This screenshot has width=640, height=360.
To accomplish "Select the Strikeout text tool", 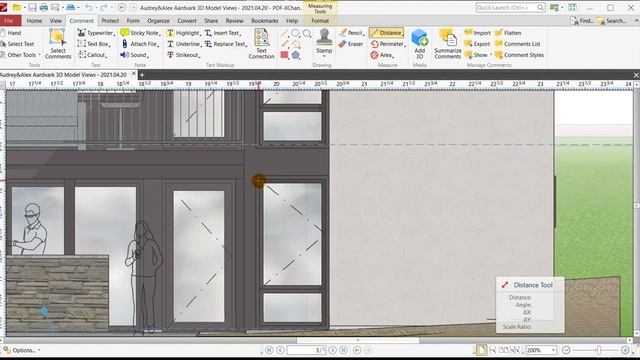I will pyautogui.click(x=183, y=55).
